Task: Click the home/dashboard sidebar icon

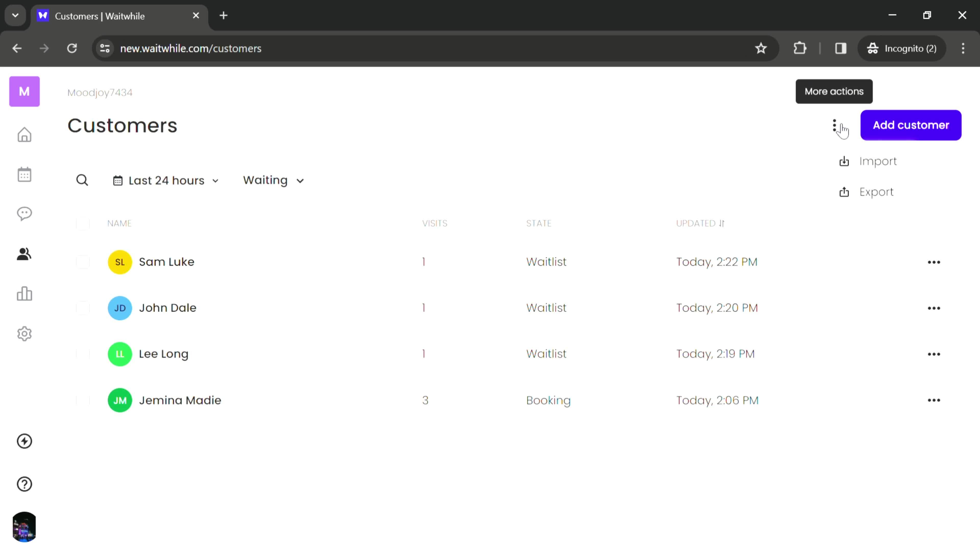Action: tap(24, 134)
